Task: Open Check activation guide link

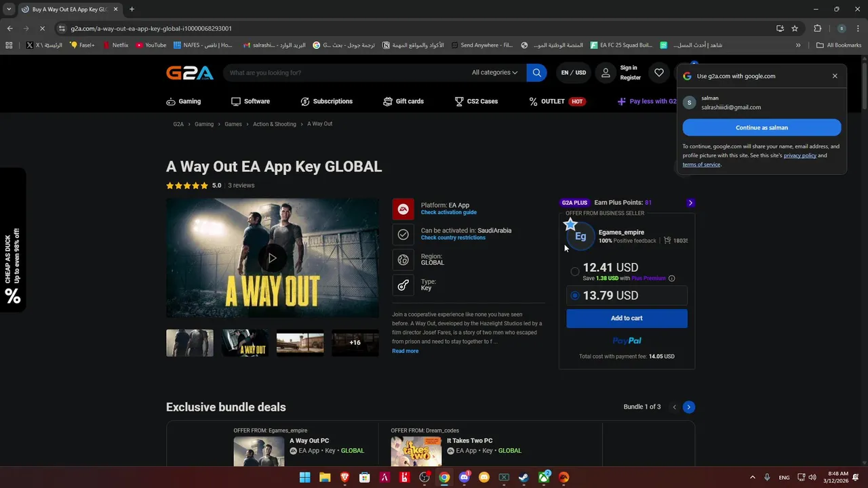Action: point(448,213)
